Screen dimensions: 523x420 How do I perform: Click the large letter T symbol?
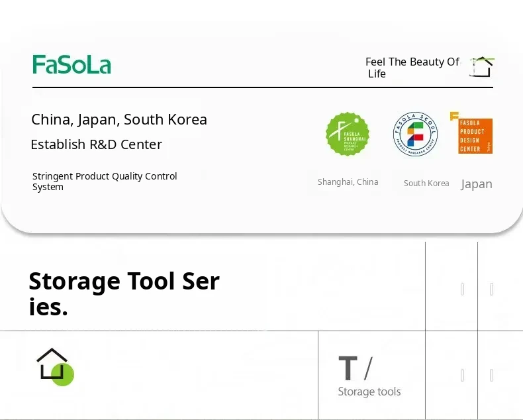(348, 368)
